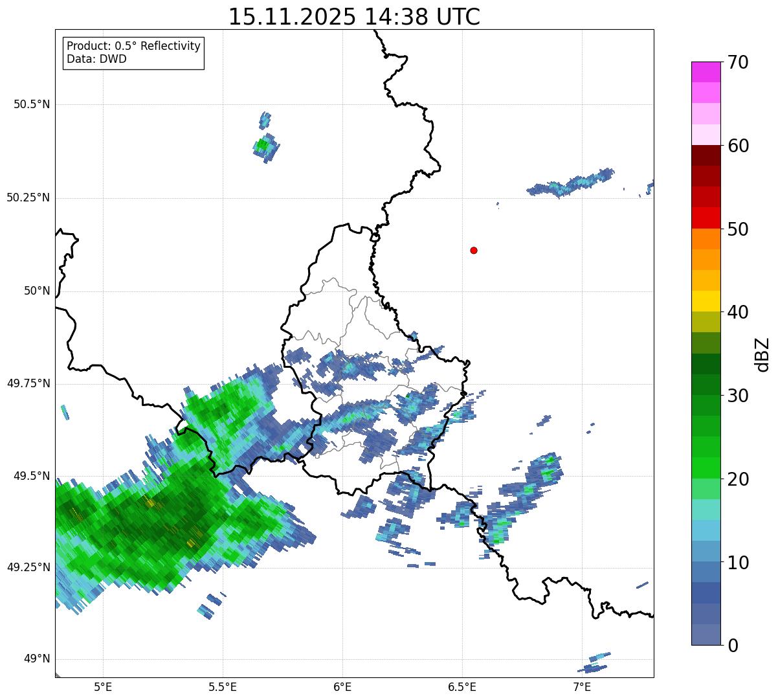778x700 pixels.
Task: Click the red station marker dot
Action: [x=474, y=250]
